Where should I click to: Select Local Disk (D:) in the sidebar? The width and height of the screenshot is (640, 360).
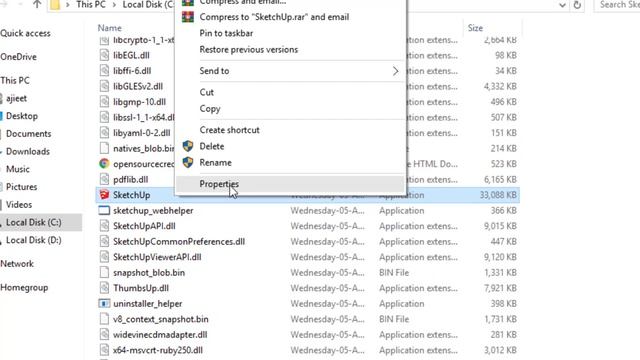(x=33, y=240)
